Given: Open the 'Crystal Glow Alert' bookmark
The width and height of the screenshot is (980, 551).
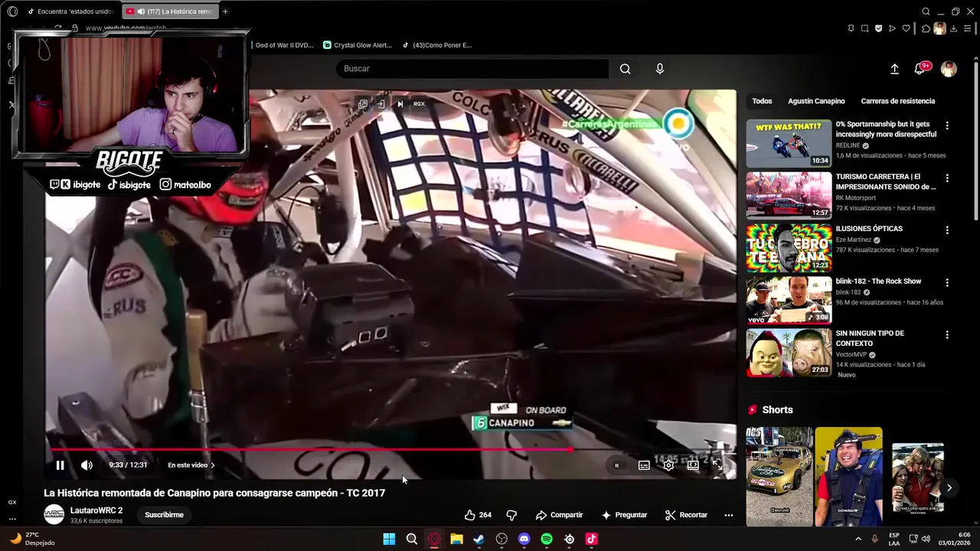Looking at the screenshot, I should click(x=358, y=45).
